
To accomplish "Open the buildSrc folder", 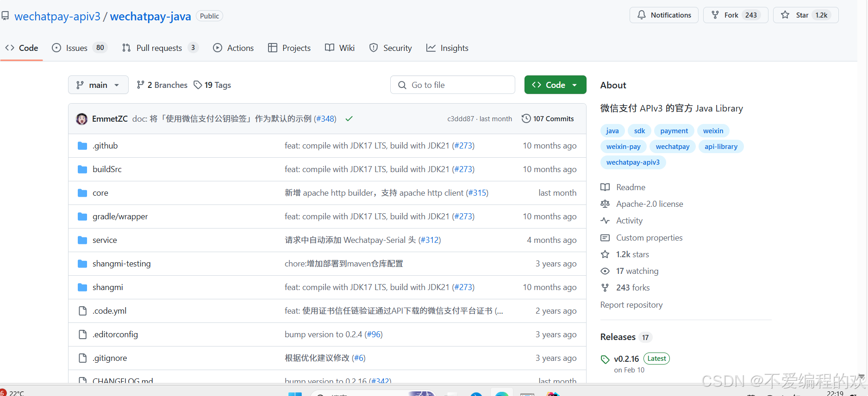I will tap(107, 169).
